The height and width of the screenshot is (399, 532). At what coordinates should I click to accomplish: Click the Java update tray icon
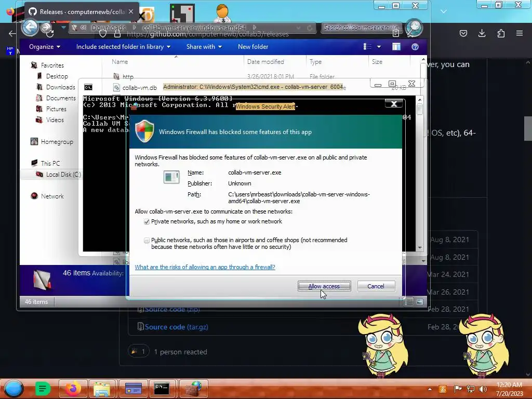coord(443,389)
